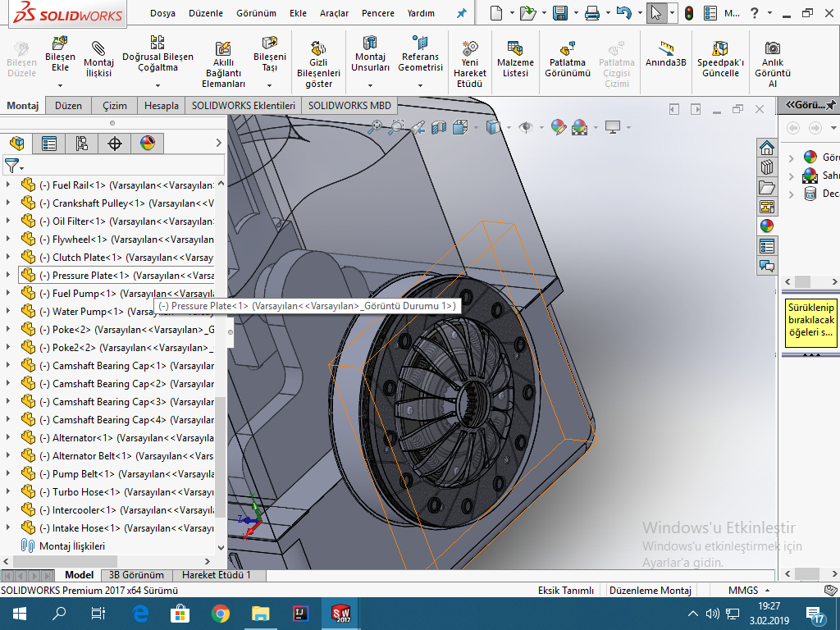Expand Intercooler<1> tree node

tap(8, 509)
